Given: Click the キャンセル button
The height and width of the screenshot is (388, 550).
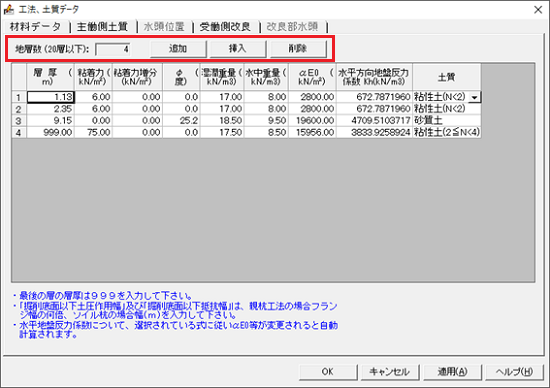Looking at the screenshot, I should [x=390, y=372].
